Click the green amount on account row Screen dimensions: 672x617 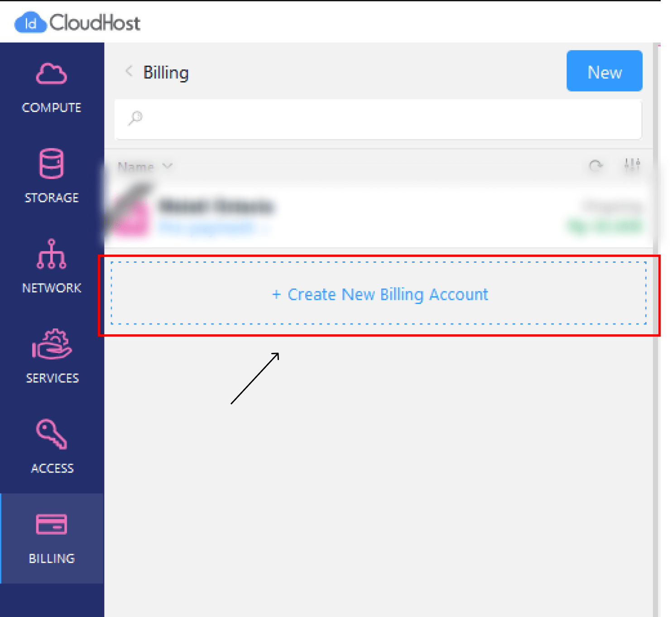click(605, 226)
